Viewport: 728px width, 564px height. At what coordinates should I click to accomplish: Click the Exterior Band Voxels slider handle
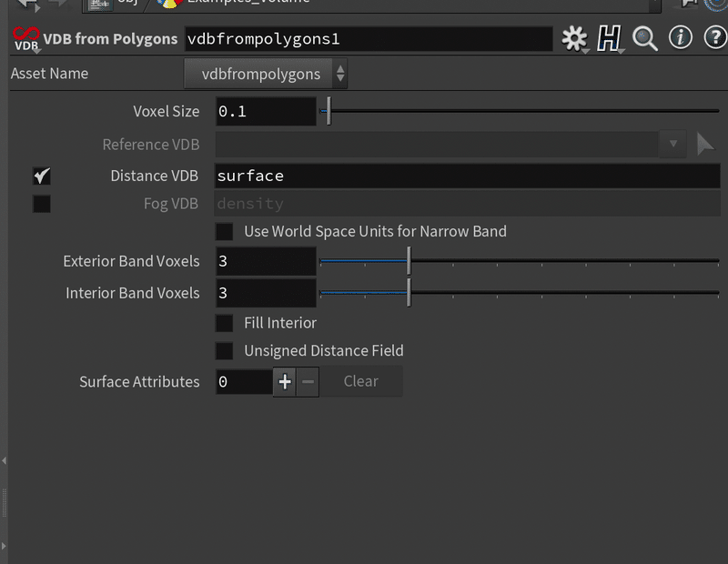(x=409, y=262)
